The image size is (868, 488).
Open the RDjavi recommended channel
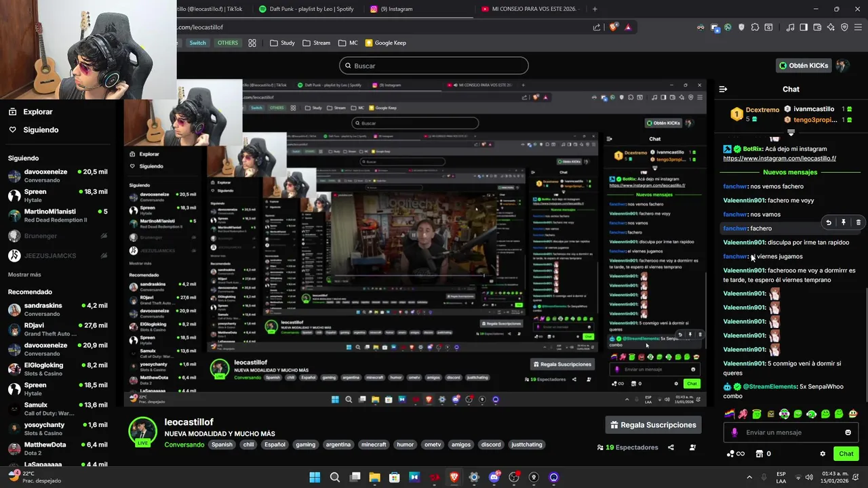point(58,329)
